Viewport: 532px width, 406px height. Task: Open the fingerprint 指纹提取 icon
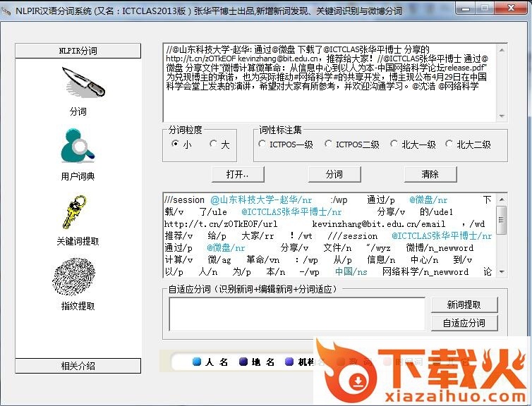click(x=75, y=276)
